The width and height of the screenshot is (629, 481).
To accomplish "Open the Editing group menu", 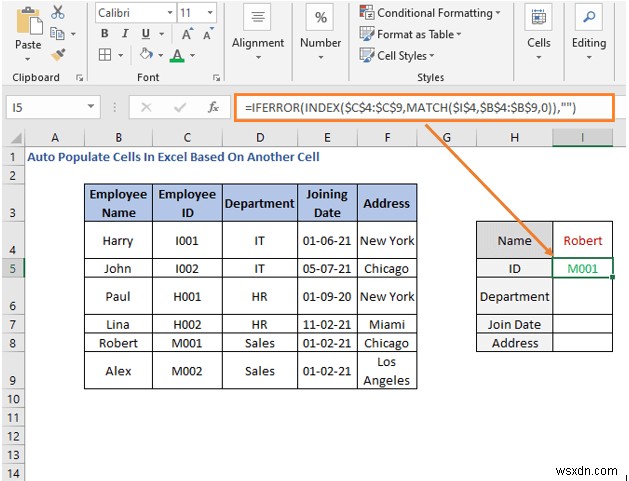I will tap(589, 33).
